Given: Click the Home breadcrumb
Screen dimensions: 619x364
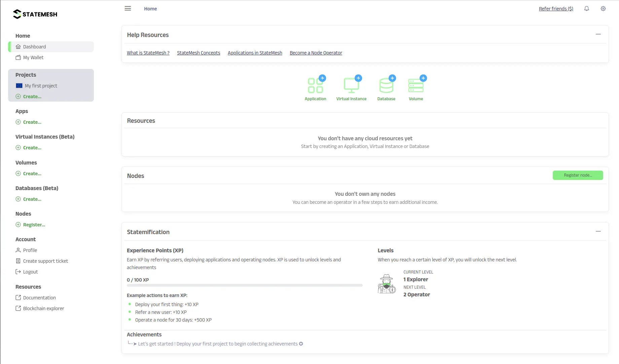Looking at the screenshot, I should (150, 9).
